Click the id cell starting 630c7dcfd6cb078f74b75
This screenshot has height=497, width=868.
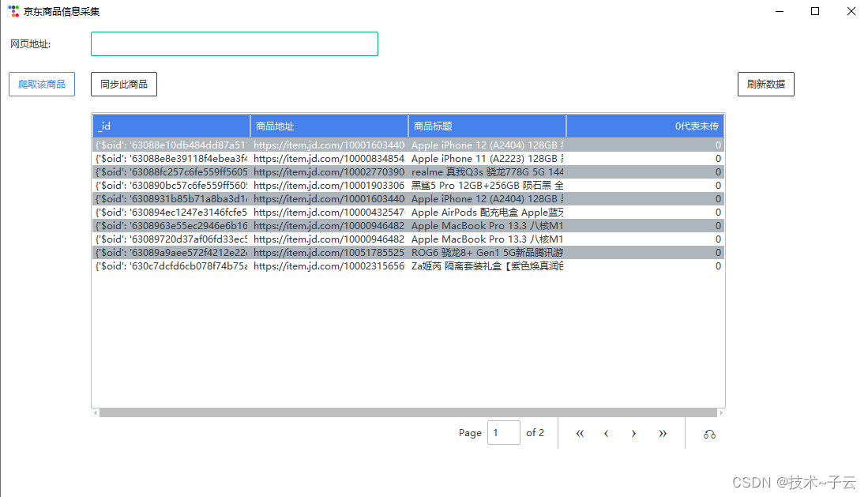click(171, 266)
